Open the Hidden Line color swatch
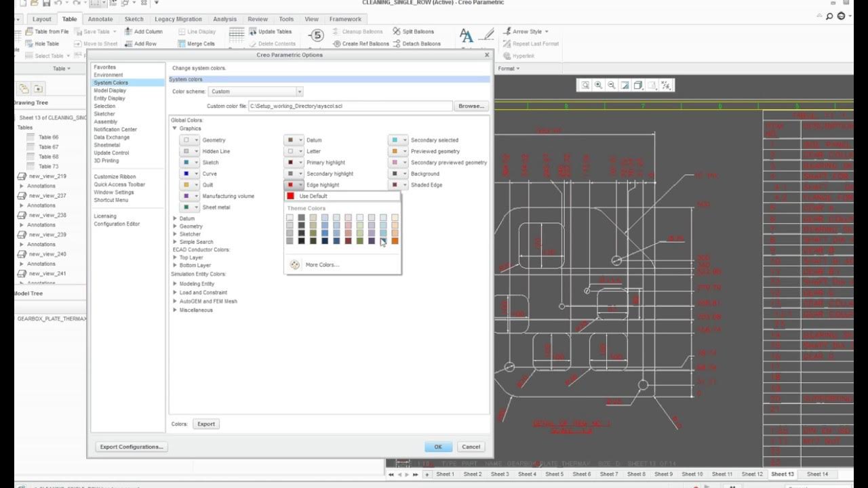The height and width of the screenshot is (488, 868). click(189, 151)
